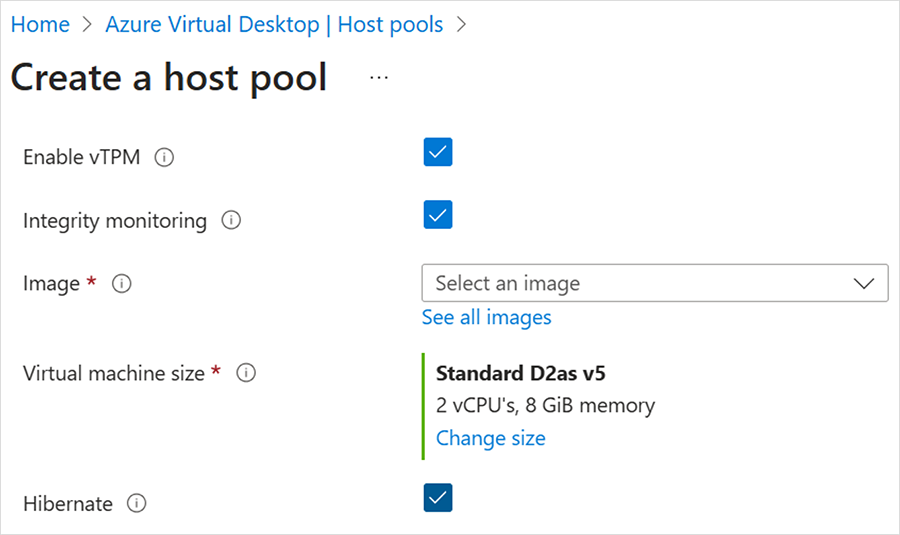This screenshot has width=900, height=535.
Task: Click the Create a host pool heading
Action: (x=169, y=77)
